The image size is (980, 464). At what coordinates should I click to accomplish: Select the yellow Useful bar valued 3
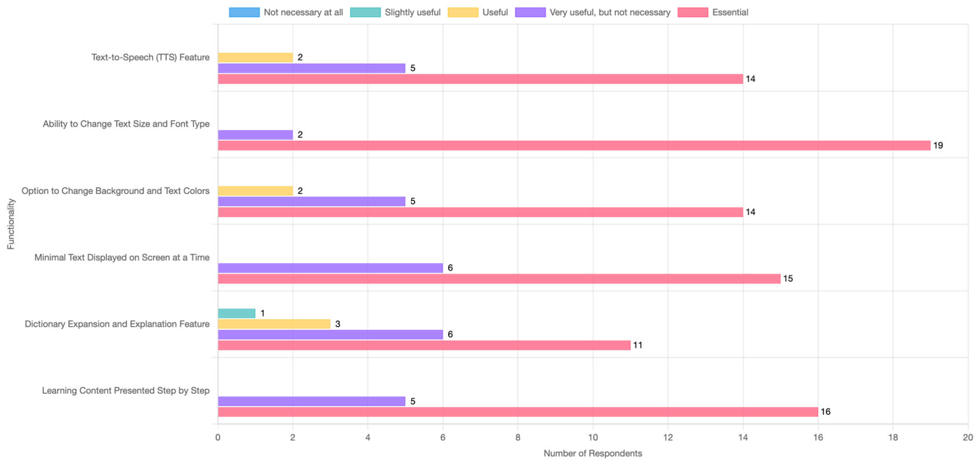(x=274, y=324)
